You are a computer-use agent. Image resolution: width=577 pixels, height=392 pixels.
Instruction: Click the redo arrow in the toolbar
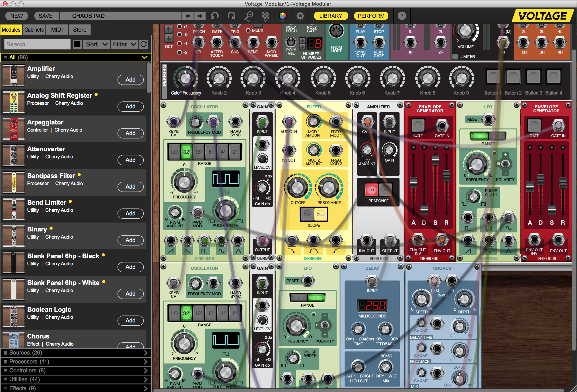(232, 16)
